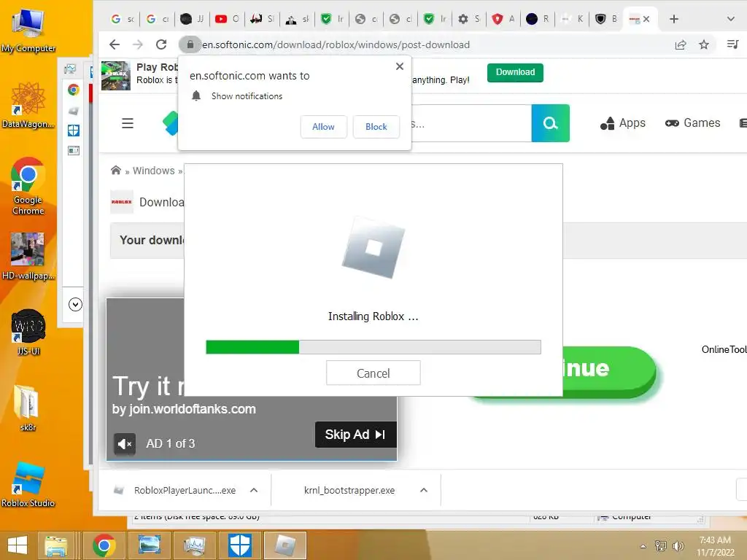Click the Roblox logo in installer
This screenshot has width=747, height=560.
coord(373,248)
